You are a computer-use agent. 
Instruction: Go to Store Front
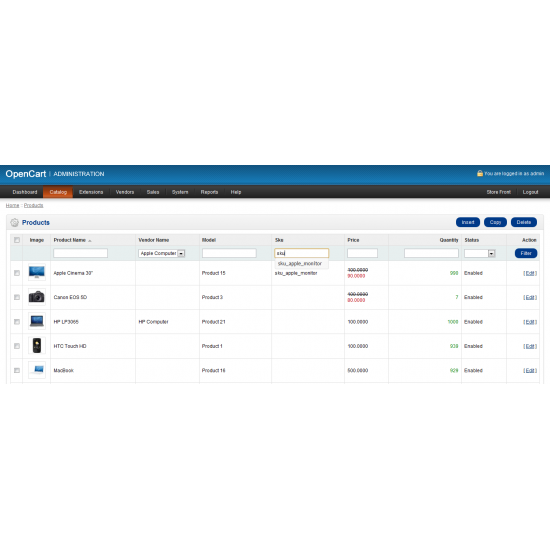point(498,192)
